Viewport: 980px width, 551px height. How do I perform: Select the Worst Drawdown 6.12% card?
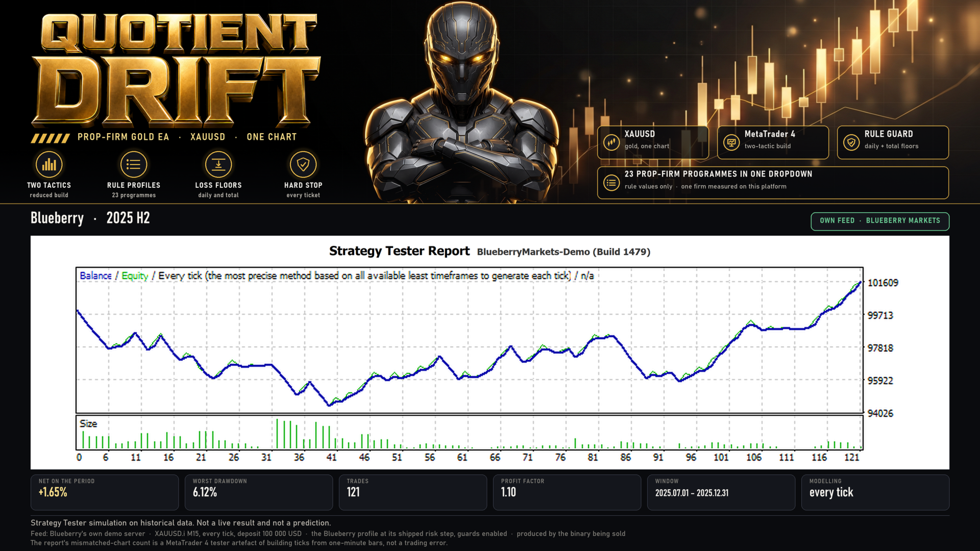pos(259,492)
